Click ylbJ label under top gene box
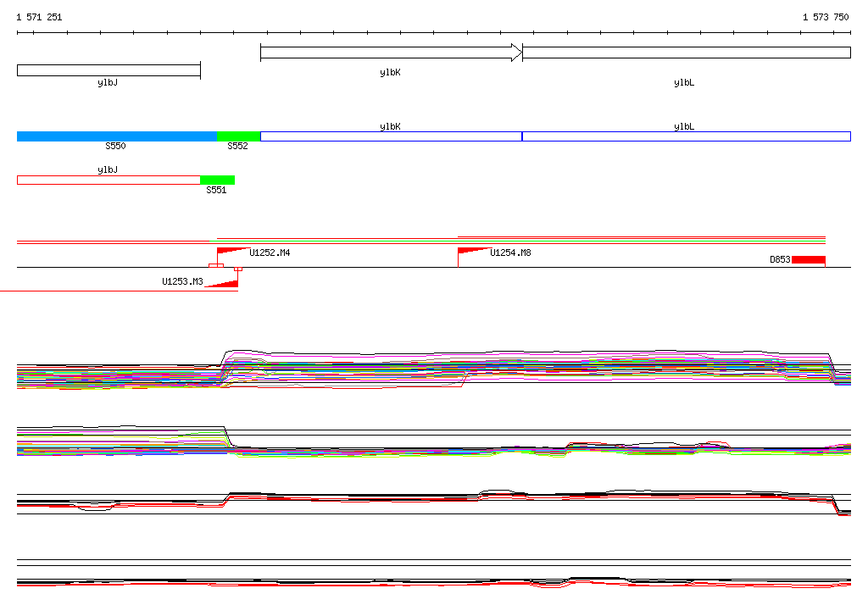The image size is (868, 605). coord(108,82)
